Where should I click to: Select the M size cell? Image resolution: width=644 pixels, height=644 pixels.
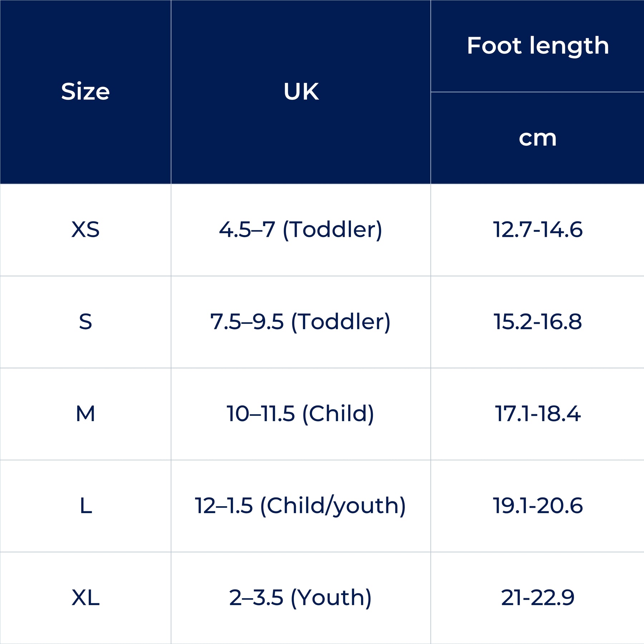[x=85, y=414]
